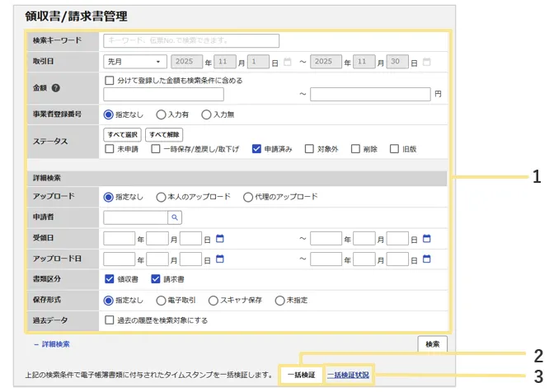Image resolution: width=549 pixels, height=392 pixels.
Task: Select 入力有 for 事業者登録番号
Action: 161,114
